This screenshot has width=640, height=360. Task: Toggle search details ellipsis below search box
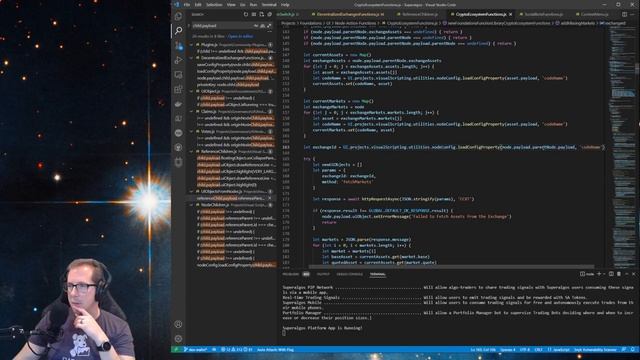point(269,31)
